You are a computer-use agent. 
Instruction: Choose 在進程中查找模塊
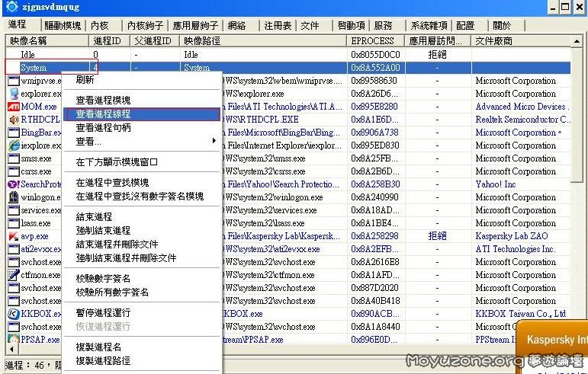coord(142,183)
